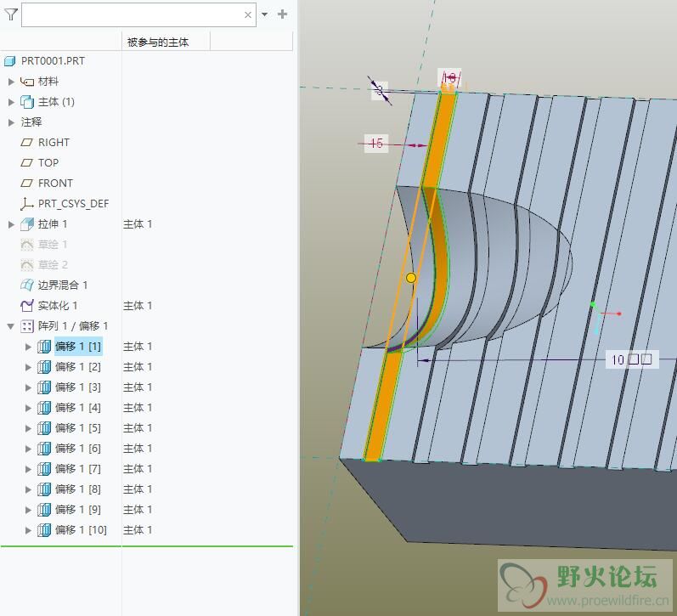Image resolution: width=677 pixels, height=616 pixels.
Task: Select the 实体化 1 feature label
Action: coord(58,305)
